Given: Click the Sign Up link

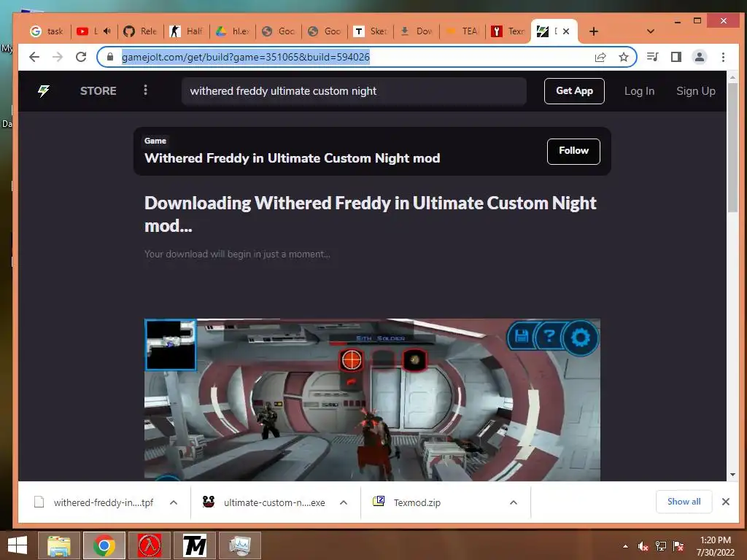Looking at the screenshot, I should [695, 91].
